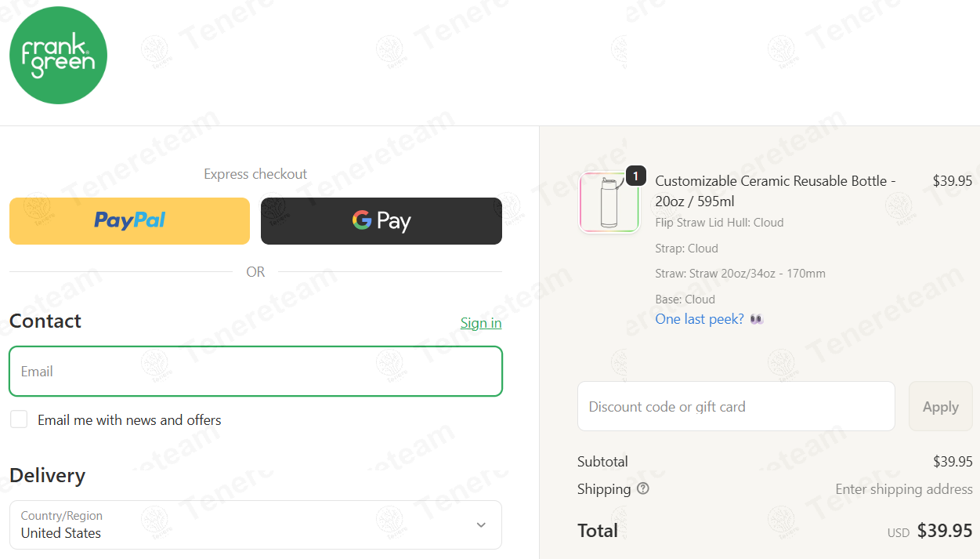Click the Apply discount button

pos(940,406)
